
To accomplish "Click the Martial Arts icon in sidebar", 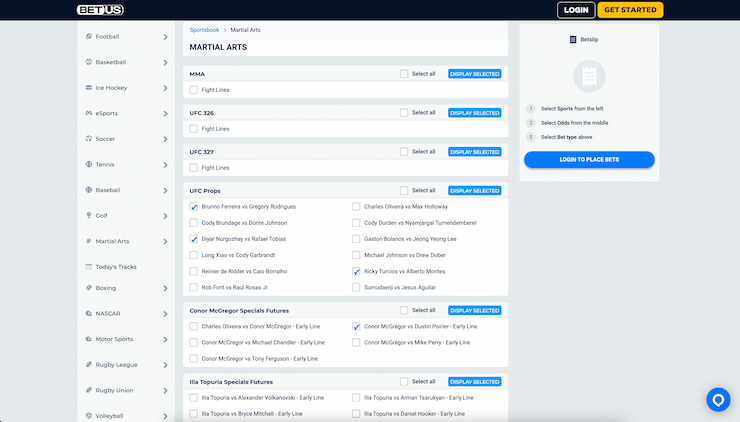I will tap(89, 241).
